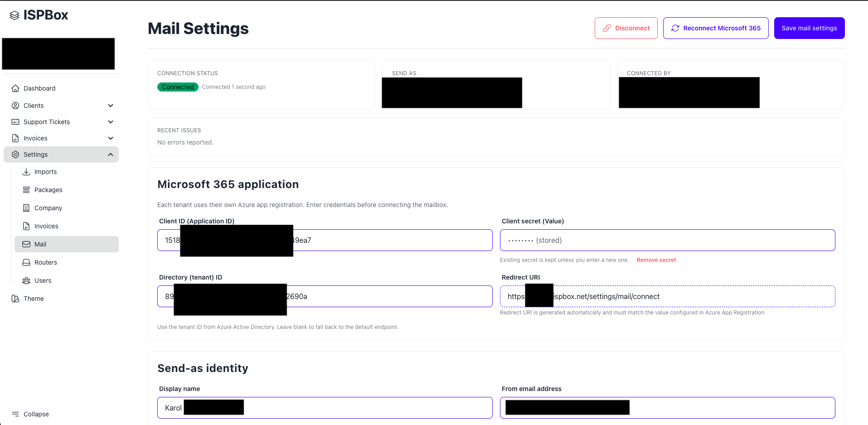
Task: Open Invoices under Settings
Action: [x=46, y=226]
